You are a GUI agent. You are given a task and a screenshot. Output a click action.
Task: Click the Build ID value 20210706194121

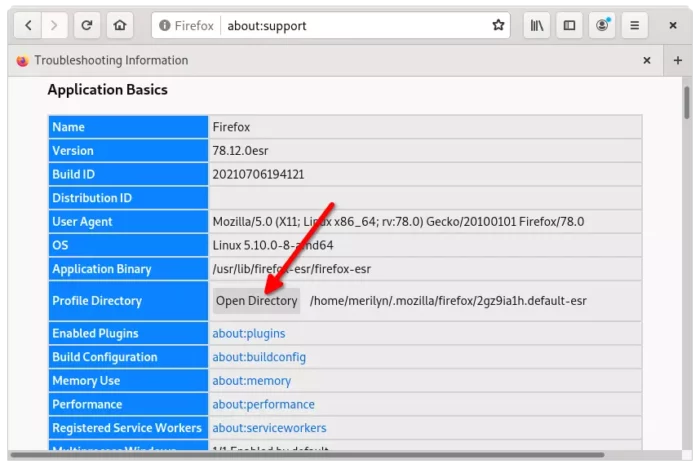pos(258,175)
